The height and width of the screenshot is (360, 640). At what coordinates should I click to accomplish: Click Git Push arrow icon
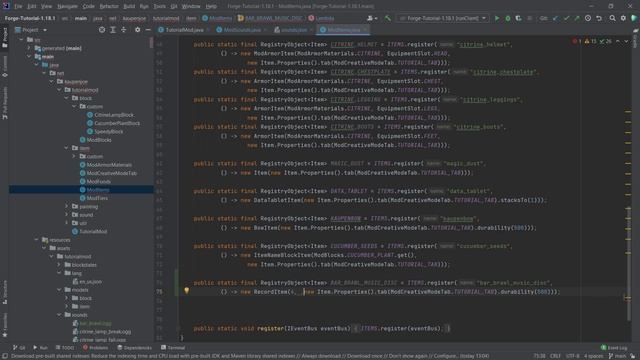[577, 18]
